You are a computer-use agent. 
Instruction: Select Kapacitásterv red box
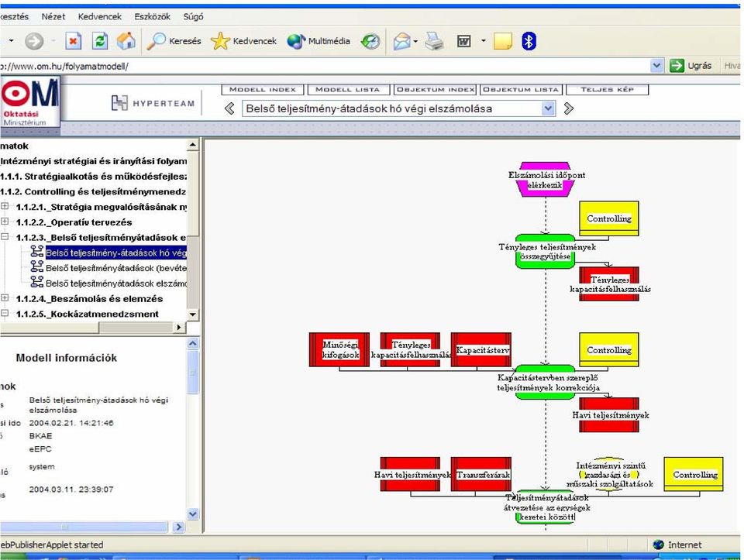click(481, 350)
